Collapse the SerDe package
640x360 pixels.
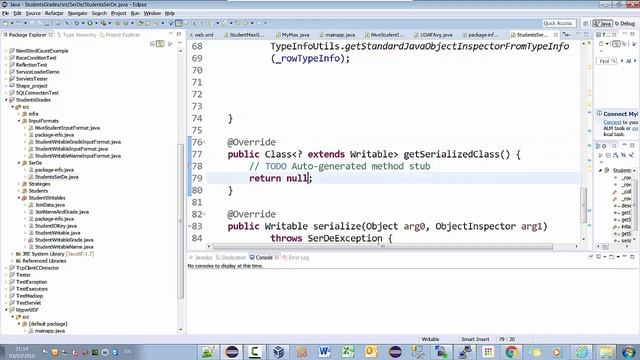(19, 163)
